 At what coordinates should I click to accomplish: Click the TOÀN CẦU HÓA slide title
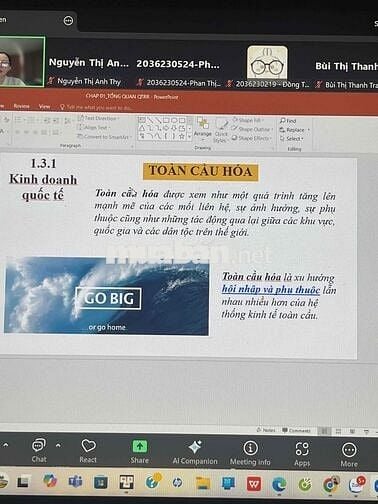click(x=200, y=171)
